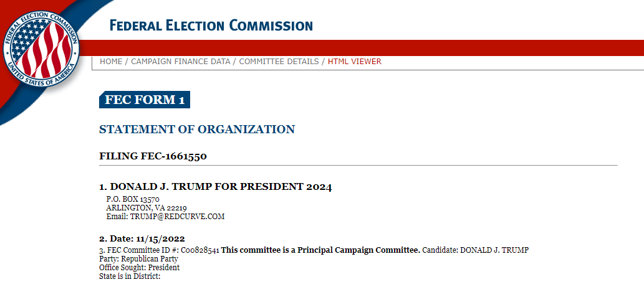Click the FILING FEC-1661550 heading

(153, 156)
